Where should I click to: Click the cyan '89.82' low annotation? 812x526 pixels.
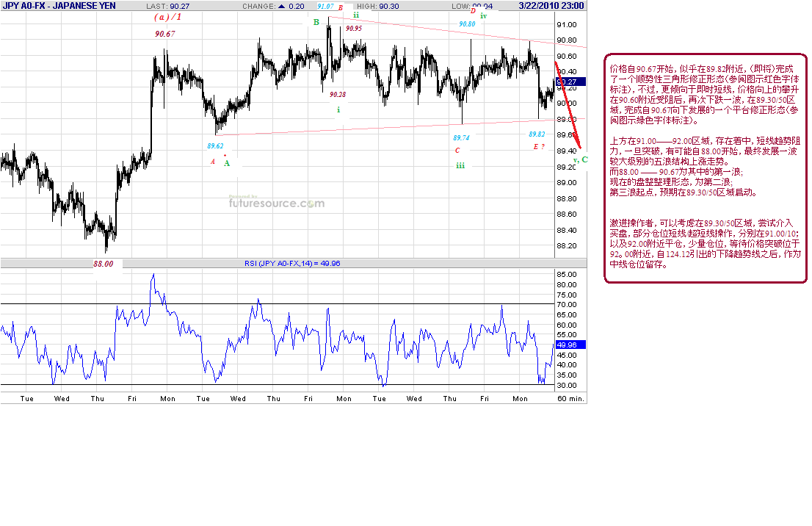coord(537,134)
